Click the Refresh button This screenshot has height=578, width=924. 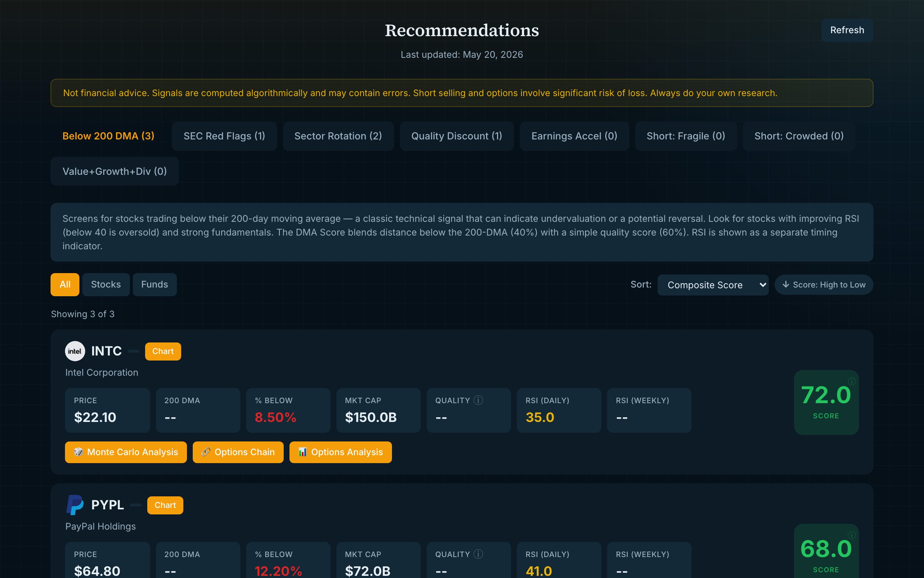(x=847, y=30)
